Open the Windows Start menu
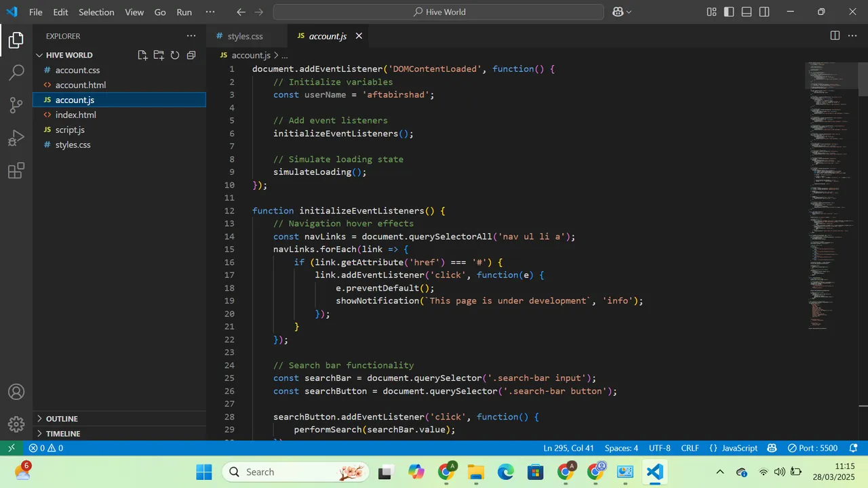 point(204,472)
